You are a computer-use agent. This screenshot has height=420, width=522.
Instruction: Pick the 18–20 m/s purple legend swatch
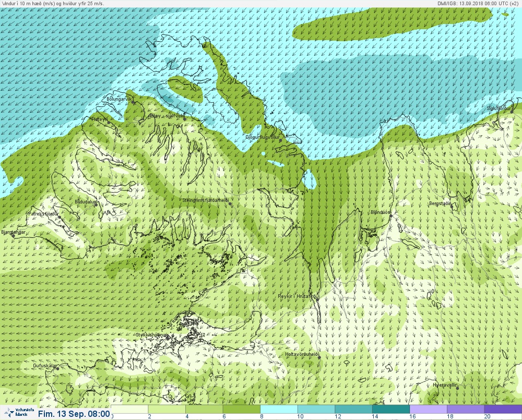466,409
